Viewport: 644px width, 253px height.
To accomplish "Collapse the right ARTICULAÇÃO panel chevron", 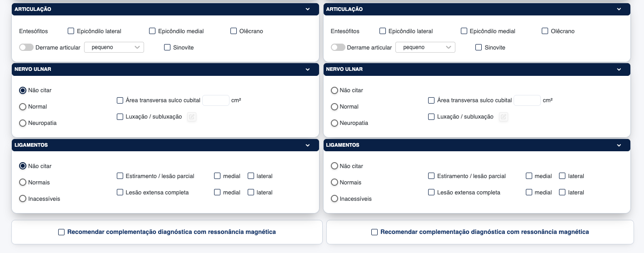I will (x=619, y=9).
